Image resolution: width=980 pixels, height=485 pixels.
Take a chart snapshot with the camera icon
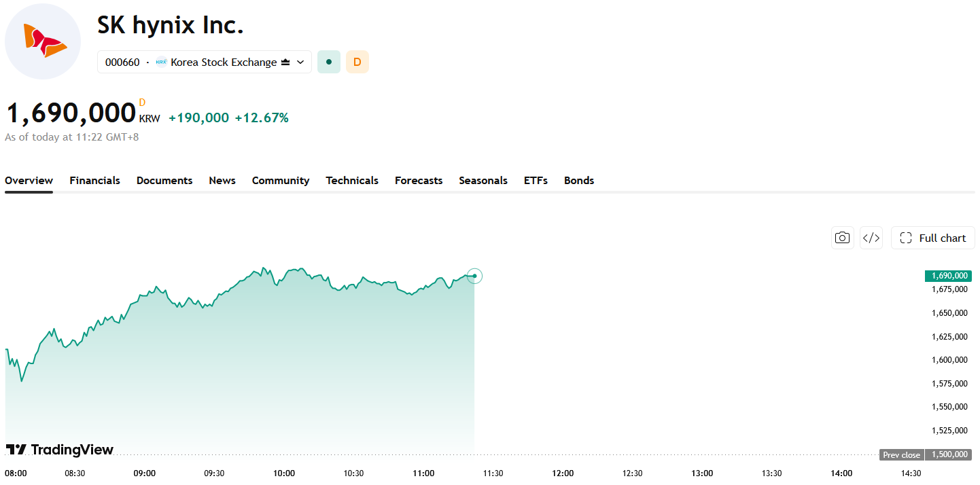(x=843, y=238)
